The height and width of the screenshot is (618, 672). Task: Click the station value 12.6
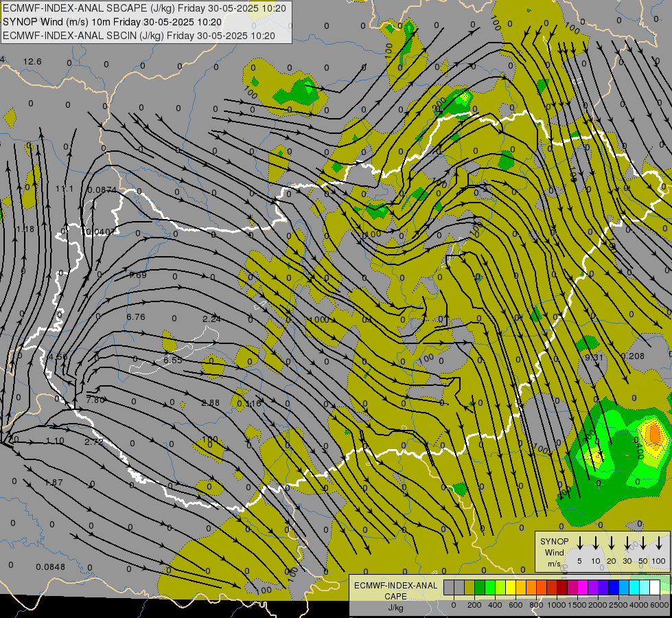[32, 62]
